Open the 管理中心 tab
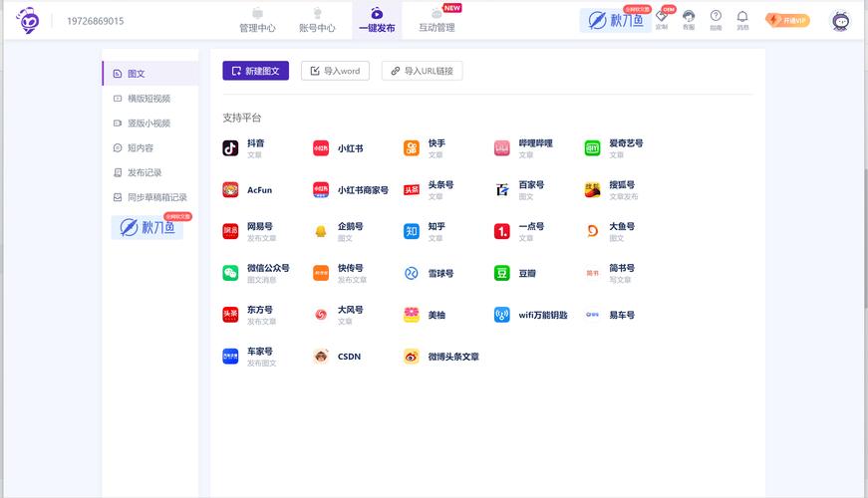The image size is (868, 498). pyautogui.click(x=257, y=21)
